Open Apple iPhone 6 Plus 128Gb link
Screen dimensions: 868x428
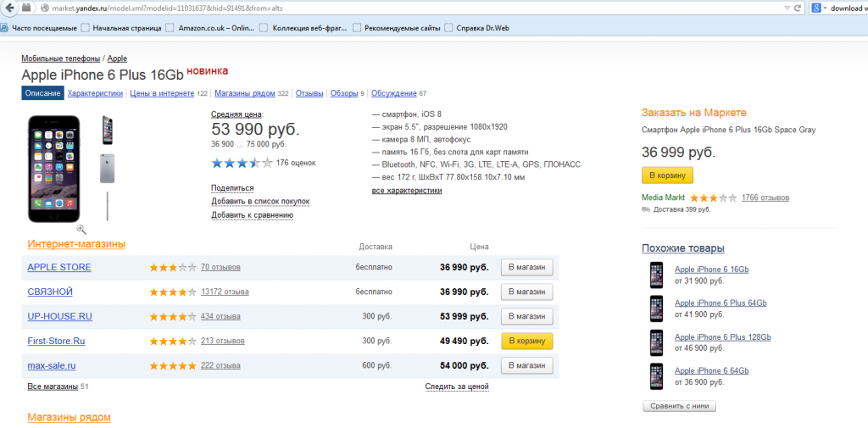tap(722, 337)
